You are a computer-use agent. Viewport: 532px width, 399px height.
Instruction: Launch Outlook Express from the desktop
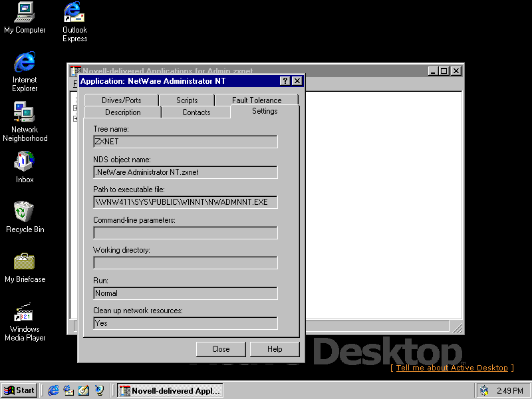[x=74, y=22]
